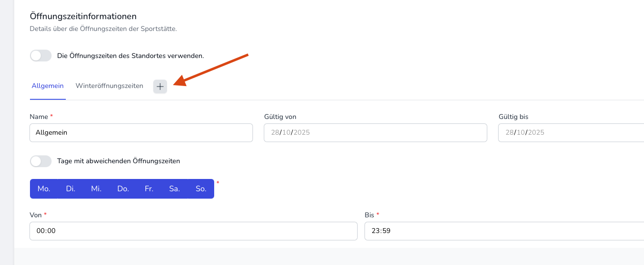
Task: Click the Bis end time field
Action: pyautogui.click(x=504, y=231)
